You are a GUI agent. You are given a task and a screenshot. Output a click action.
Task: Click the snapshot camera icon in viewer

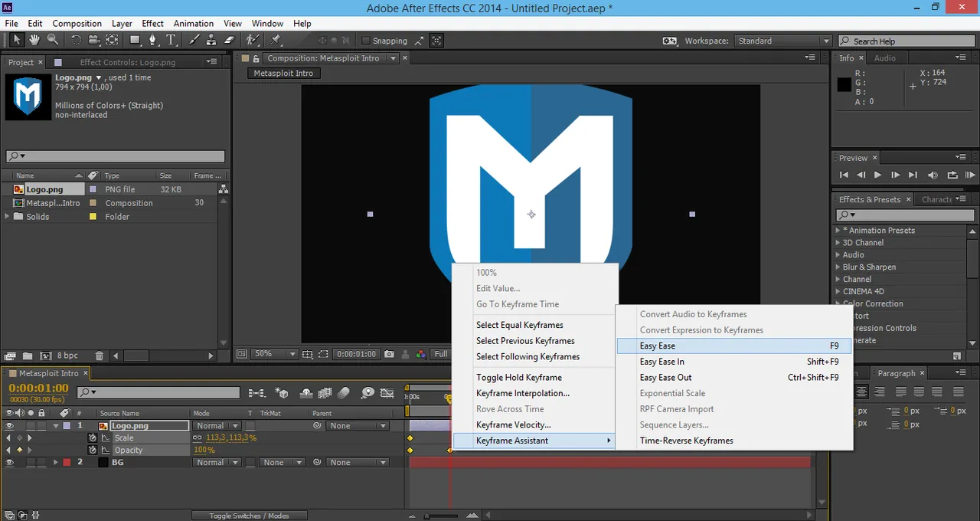pos(390,354)
